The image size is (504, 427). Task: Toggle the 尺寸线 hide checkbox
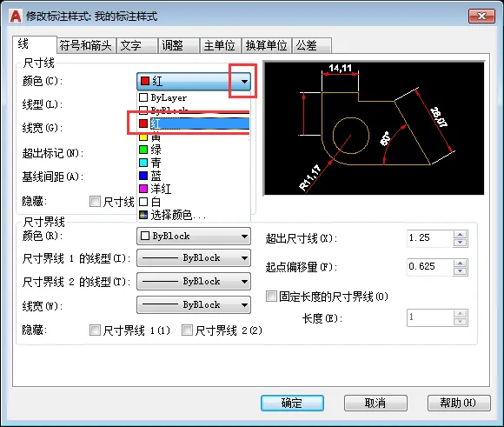[95, 202]
